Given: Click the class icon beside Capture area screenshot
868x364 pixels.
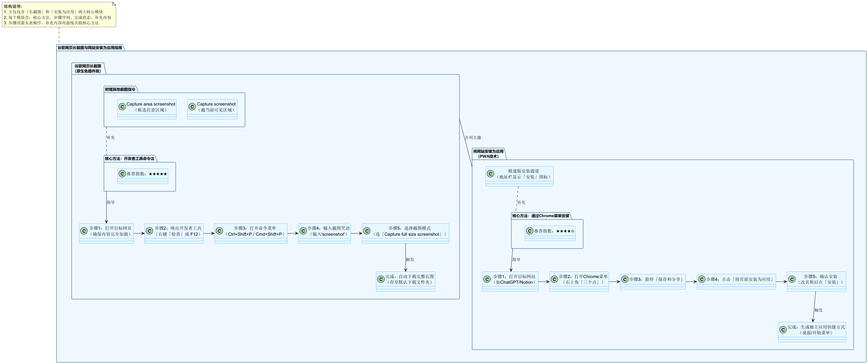Looking at the screenshot, I should coord(122,107).
